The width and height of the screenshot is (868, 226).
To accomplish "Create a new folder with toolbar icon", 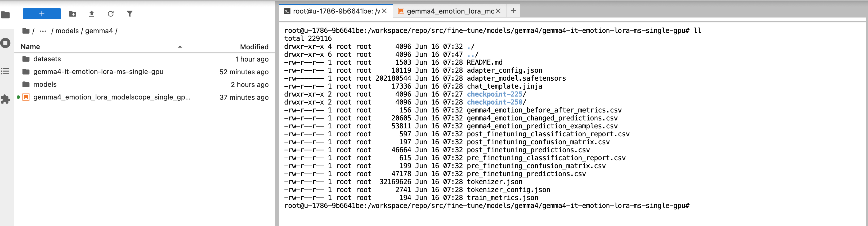I will tap(73, 14).
